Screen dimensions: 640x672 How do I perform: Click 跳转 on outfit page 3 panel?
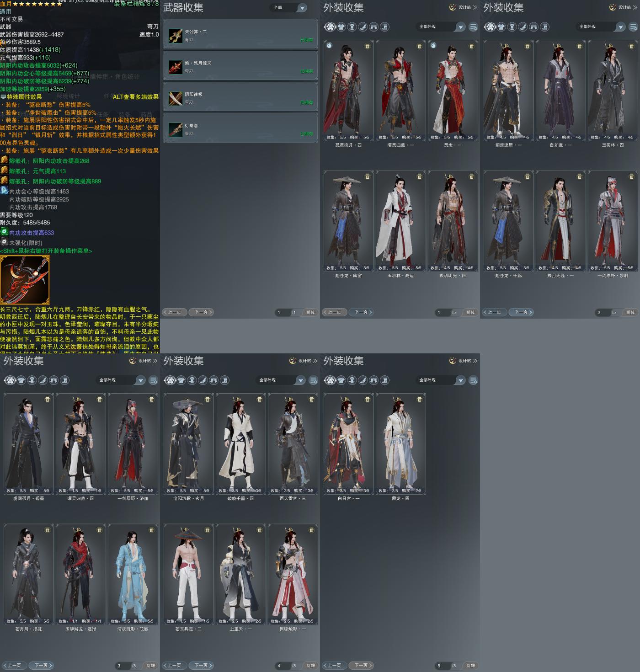[151, 666]
